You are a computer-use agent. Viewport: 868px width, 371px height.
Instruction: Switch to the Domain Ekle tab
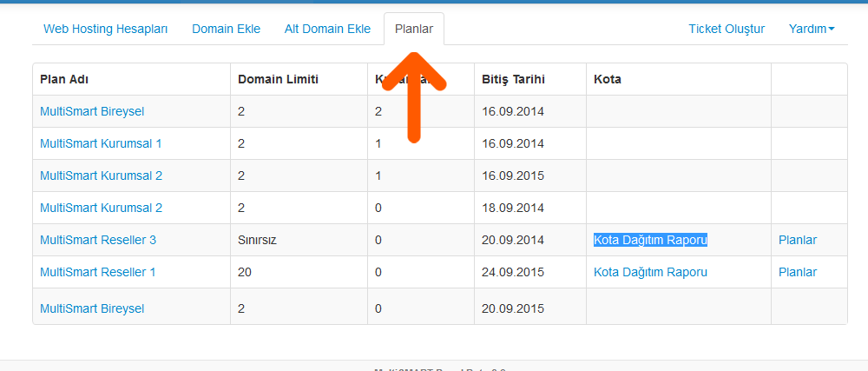(226, 29)
